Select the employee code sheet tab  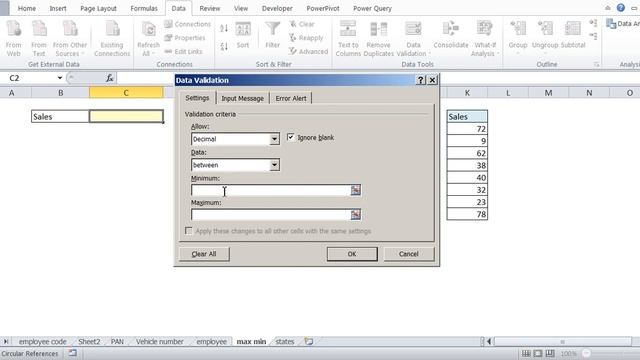coord(42,342)
